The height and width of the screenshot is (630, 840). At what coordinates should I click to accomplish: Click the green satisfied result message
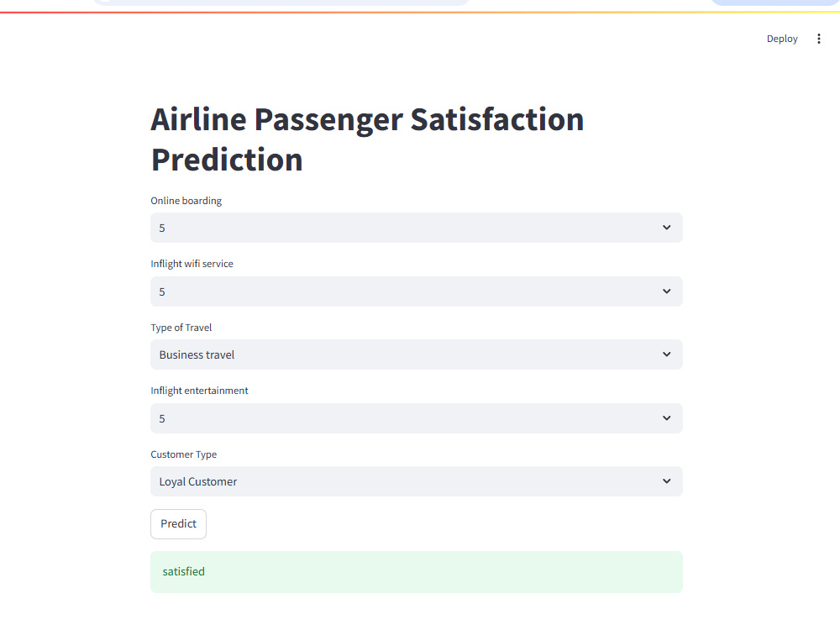point(417,571)
